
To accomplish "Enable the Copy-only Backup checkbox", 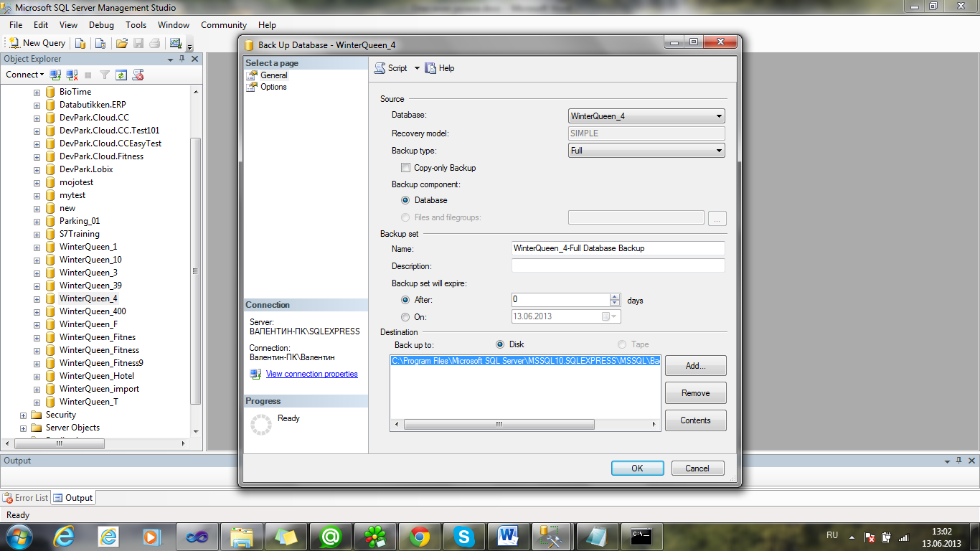I will tap(406, 168).
